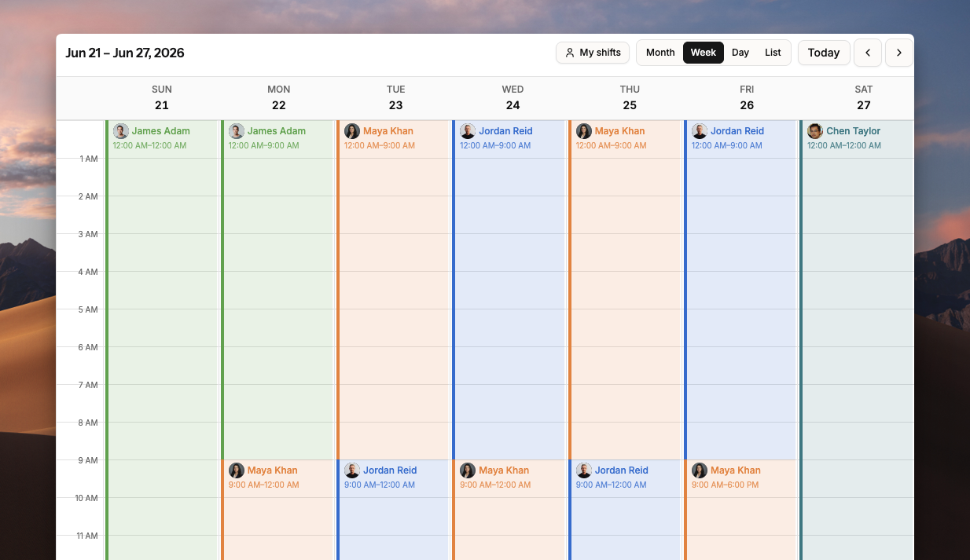Select Jordan Reid's name on Tuesday 9 AM shift
The height and width of the screenshot is (560, 970).
click(390, 470)
